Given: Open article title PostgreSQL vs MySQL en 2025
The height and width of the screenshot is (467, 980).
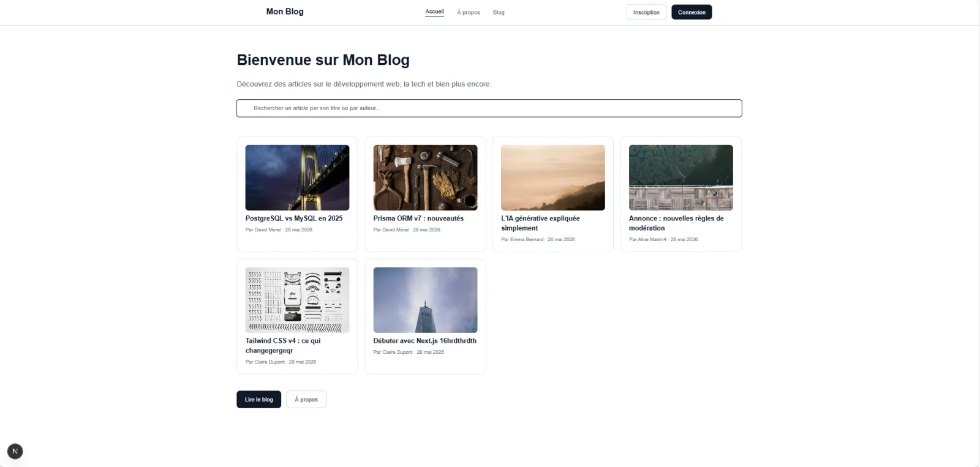Looking at the screenshot, I should click(294, 219).
